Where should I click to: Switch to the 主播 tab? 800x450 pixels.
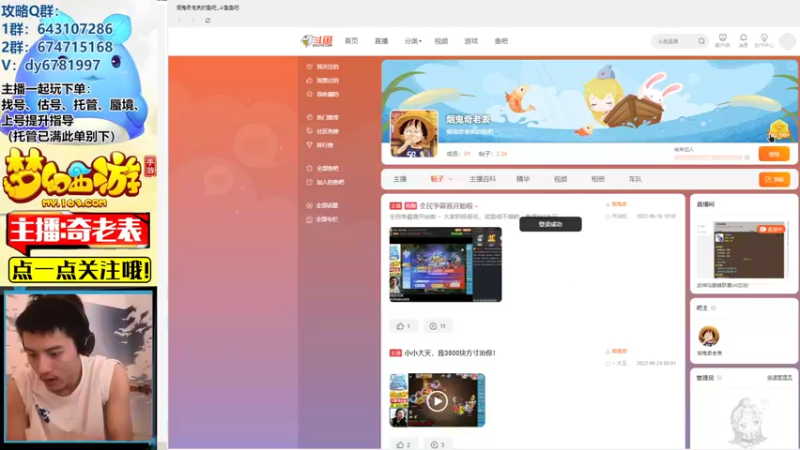click(x=400, y=179)
